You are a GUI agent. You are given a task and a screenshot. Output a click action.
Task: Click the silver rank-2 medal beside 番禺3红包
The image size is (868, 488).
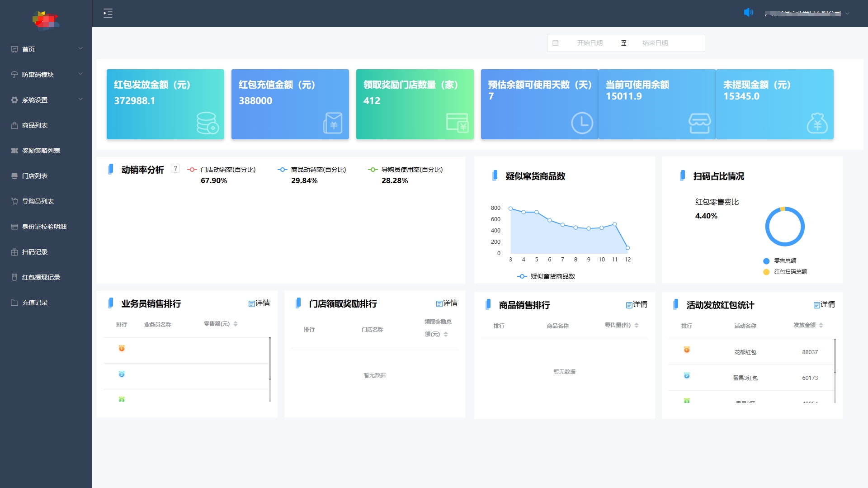pyautogui.click(x=687, y=375)
